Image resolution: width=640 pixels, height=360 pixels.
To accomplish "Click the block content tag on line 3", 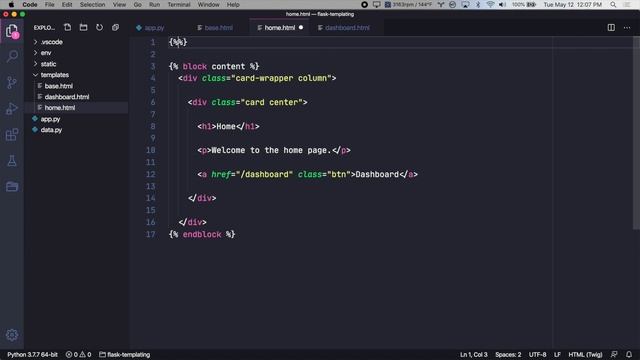I will [214, 67].
